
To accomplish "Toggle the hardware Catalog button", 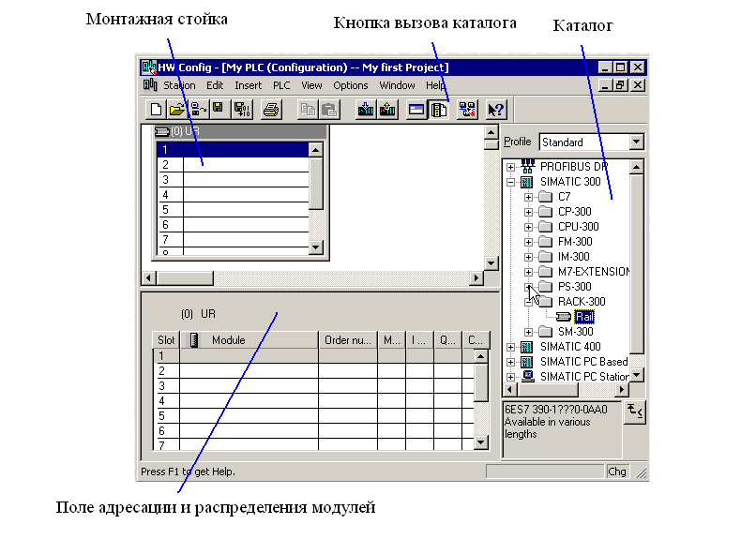I will 438,110.
